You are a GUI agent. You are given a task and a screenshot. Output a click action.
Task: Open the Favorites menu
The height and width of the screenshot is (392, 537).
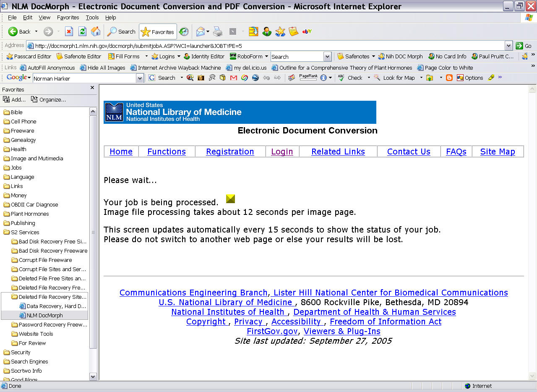68,17
